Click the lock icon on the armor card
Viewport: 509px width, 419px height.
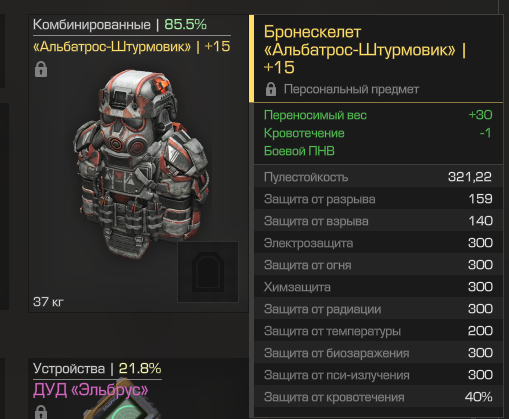pyautogui.click(x=41, y=69)
